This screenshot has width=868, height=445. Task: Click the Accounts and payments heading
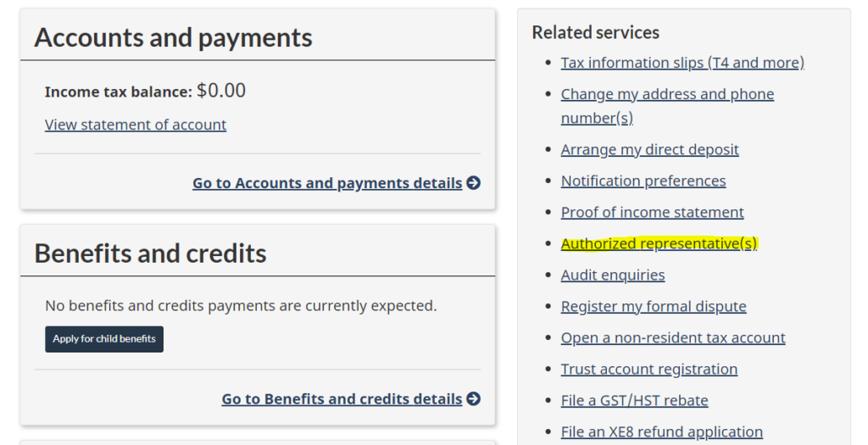click(x=173, y=37)
